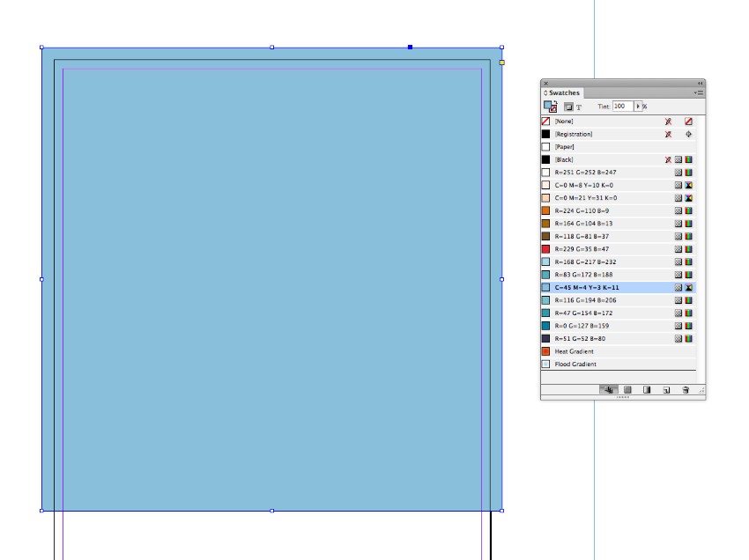Click process color icon on [Black] row

click(679, 159)
